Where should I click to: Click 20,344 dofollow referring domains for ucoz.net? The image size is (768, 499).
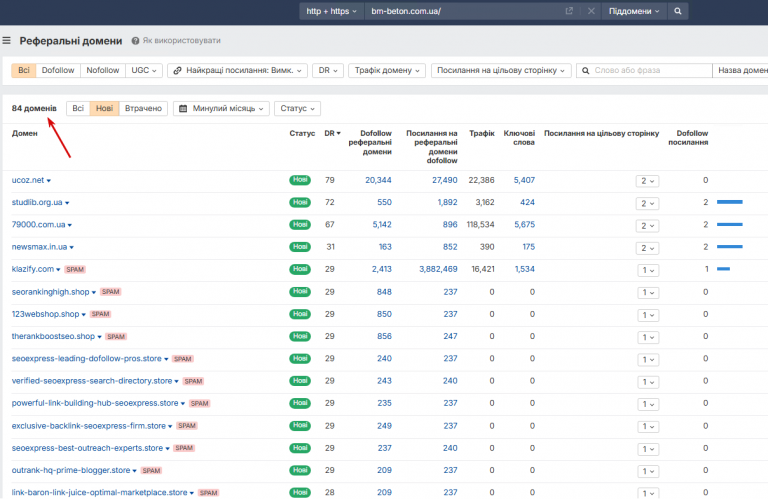(x=378, y=180)
